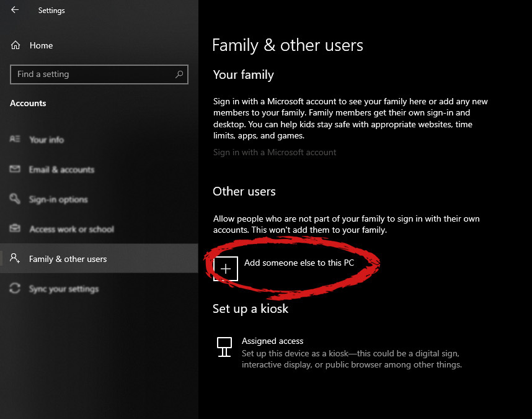This screenshot has height=419, width=532.
Task: Click the Family & other users person icon
Action: pos(15,258)
